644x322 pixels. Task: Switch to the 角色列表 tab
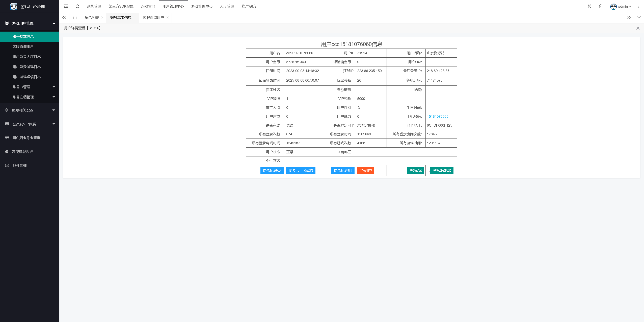pyautogui.click(x=92, y=17)
